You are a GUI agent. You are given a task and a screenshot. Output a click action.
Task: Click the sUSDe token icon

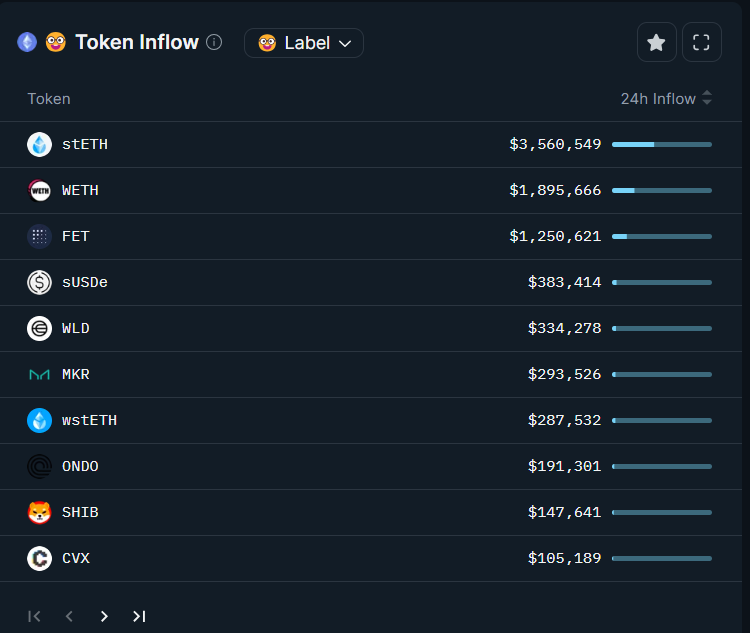[39, 282]
